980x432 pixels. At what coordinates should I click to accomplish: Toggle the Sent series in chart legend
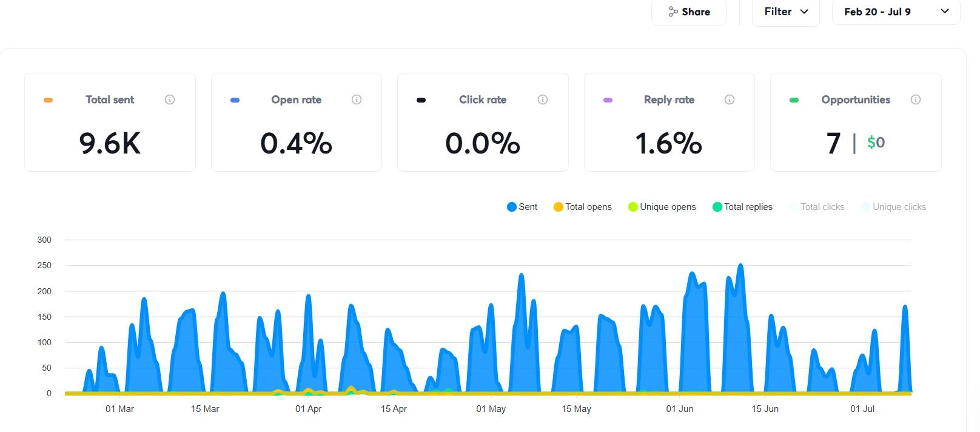(x=522, y=207)
